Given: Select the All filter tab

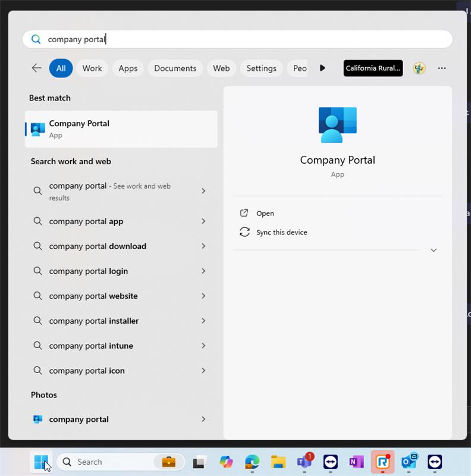Looking at the screenshot, I should coord(61,68).
